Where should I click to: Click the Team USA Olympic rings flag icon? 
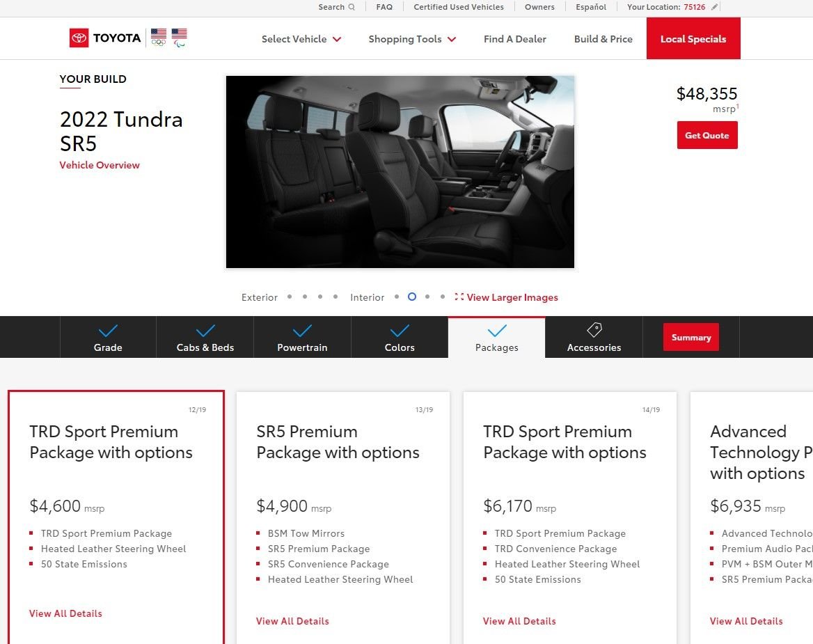(x=159, y=38)
